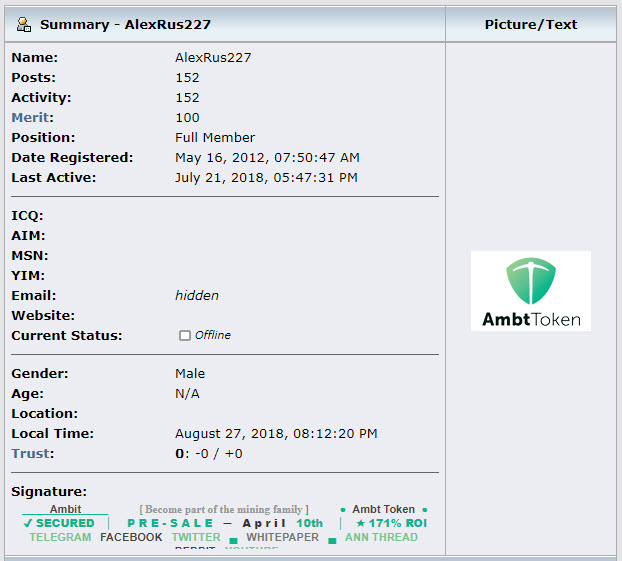Click the SECURED signature link
Screen dimensions: 622x561
[59, 523]
